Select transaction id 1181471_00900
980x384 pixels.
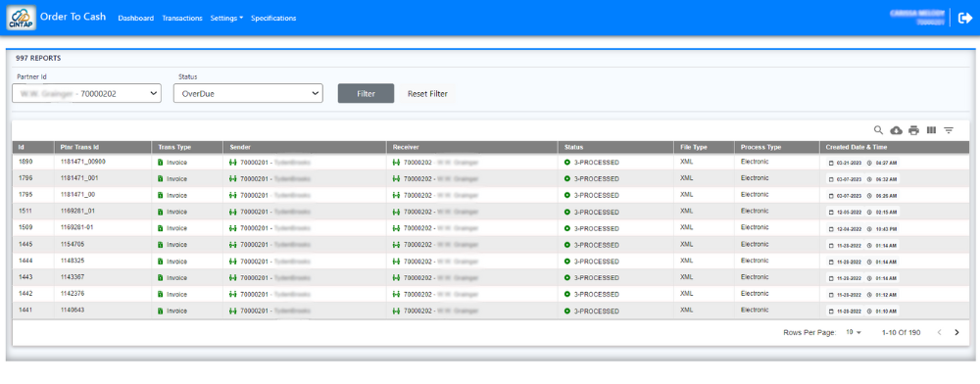[83, 162]
